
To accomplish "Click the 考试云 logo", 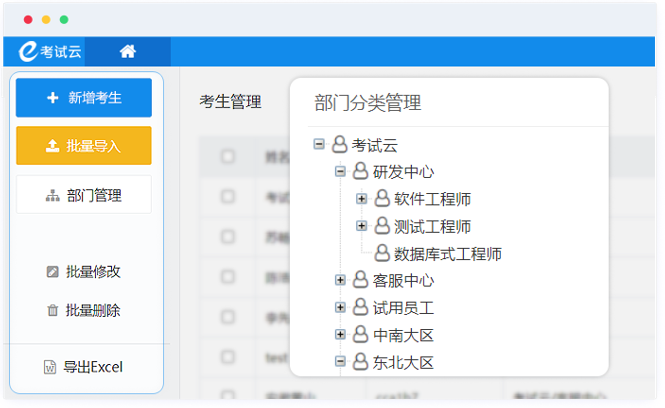I will click(50, 52).
